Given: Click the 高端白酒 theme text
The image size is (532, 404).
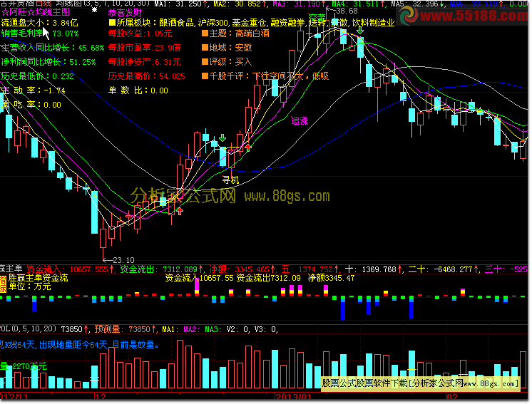Looking at the screenshot, I should click(x=252, y=33).
